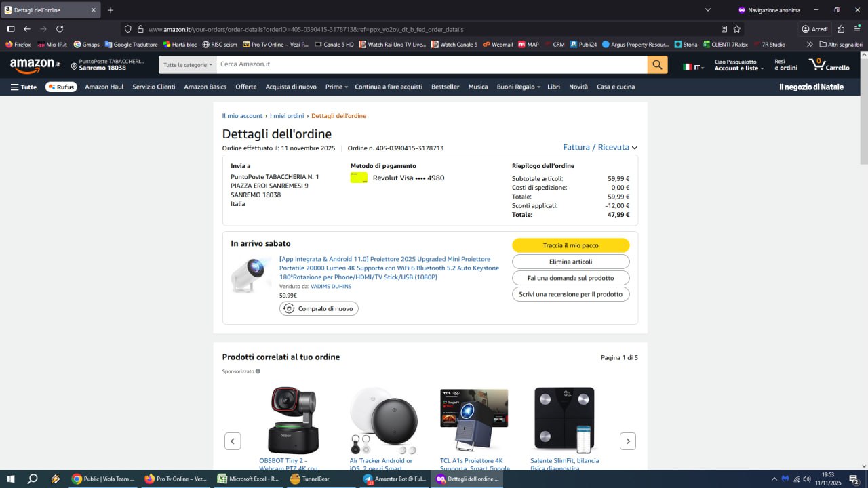The height and width of the screenshot is (488, 868).
Task: Expand Fattura / Ricevuta dropdown
Action: (x=600, y=147)
